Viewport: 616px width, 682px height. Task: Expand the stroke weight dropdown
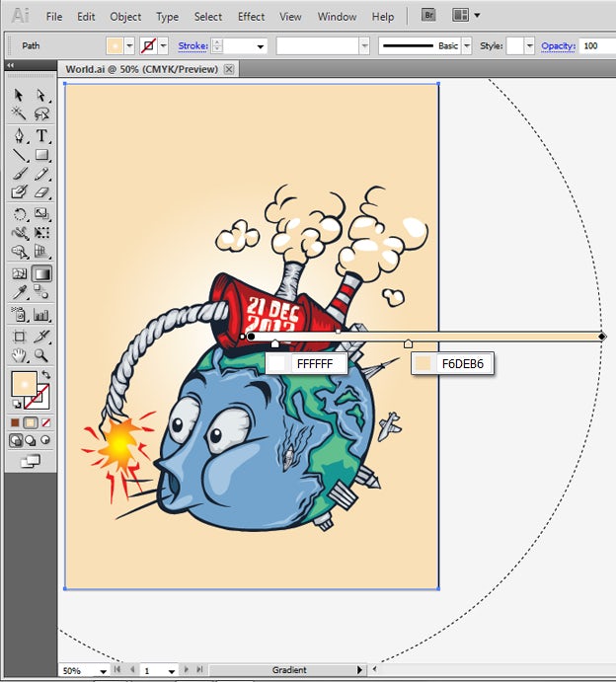[x=261, y=46]
